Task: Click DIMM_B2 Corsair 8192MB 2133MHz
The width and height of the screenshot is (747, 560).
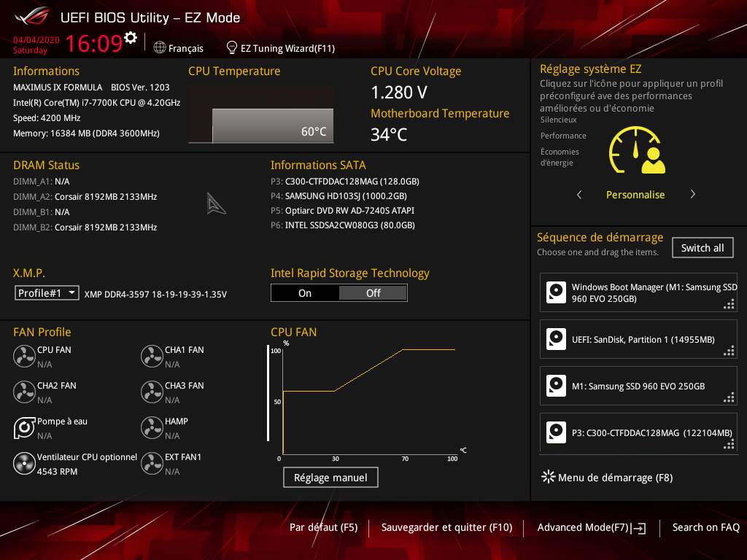Action: (85, 227)
